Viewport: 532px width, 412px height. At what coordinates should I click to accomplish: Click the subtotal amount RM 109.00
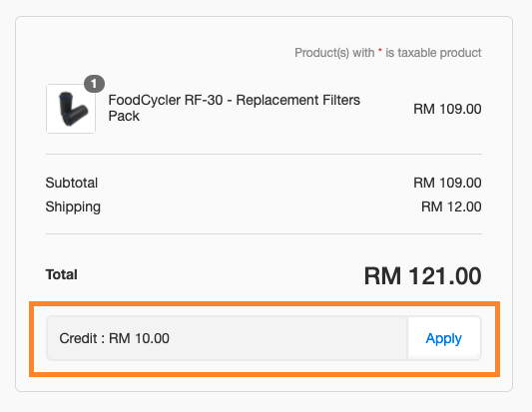click(x=447, y=184)
